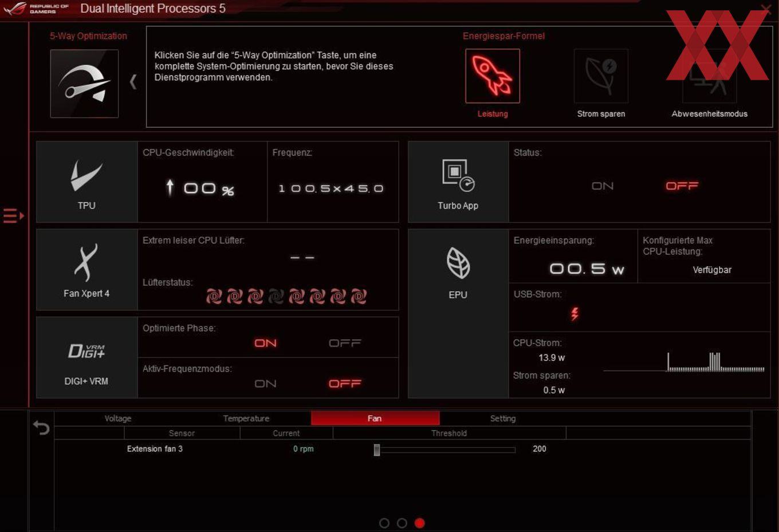Click the Energiespar-Formel heading

coord(503,36)
